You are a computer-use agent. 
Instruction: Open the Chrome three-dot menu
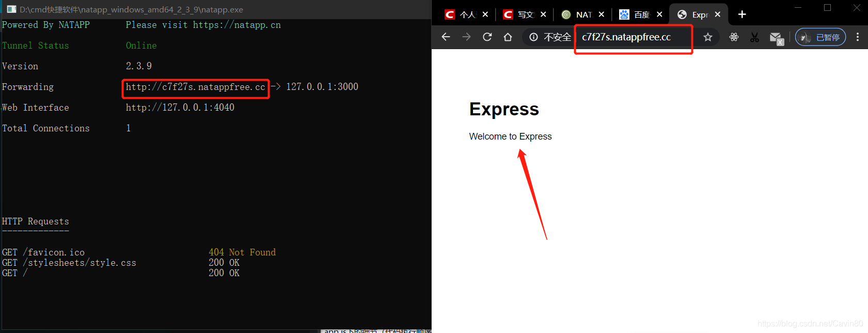(x=858, y=37)
